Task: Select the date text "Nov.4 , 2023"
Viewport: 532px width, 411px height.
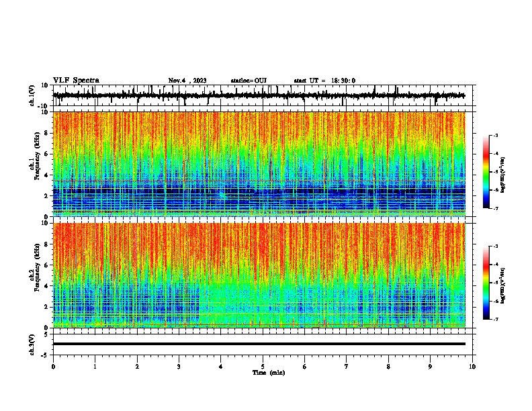Action: coord(187,81)
